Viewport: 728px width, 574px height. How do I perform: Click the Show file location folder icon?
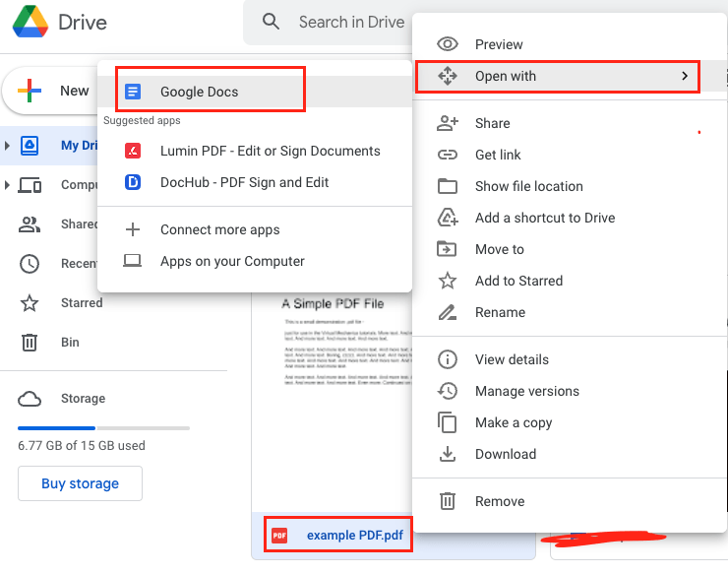tap(448, 186)
